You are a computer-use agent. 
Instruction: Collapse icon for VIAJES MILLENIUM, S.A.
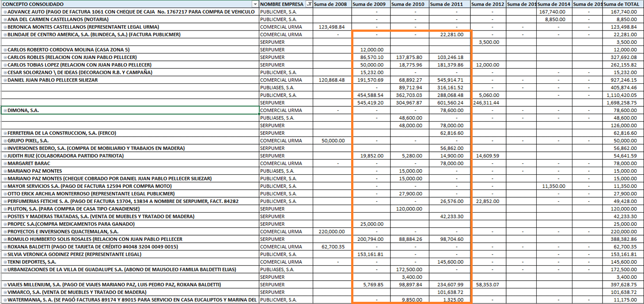5,285
